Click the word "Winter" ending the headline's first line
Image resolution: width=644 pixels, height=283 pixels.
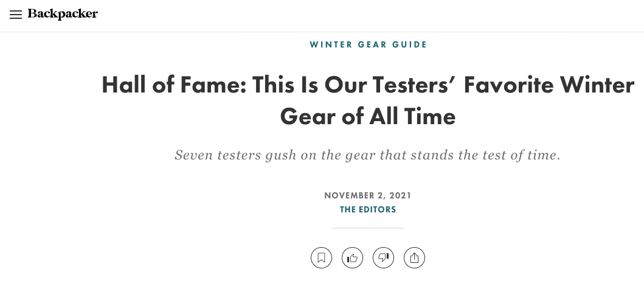pyautogui.click(x=598, y=85)
